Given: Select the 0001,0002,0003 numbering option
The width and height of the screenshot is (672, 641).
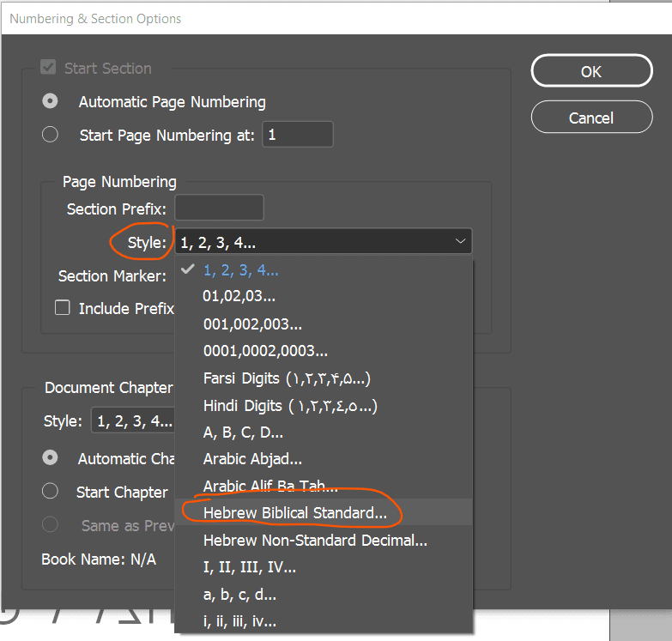Looking at the screenshot, I should click(265, 351).
